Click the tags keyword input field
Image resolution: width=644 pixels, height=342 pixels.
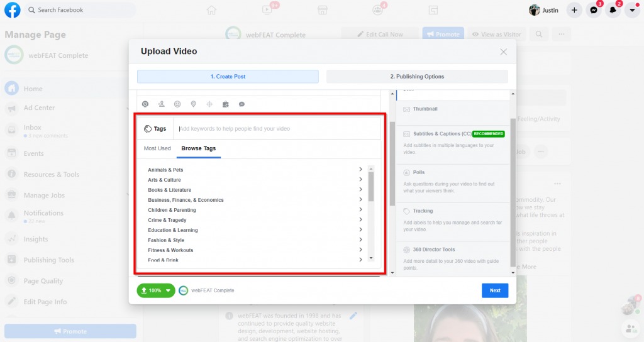(x=277, y=129)
